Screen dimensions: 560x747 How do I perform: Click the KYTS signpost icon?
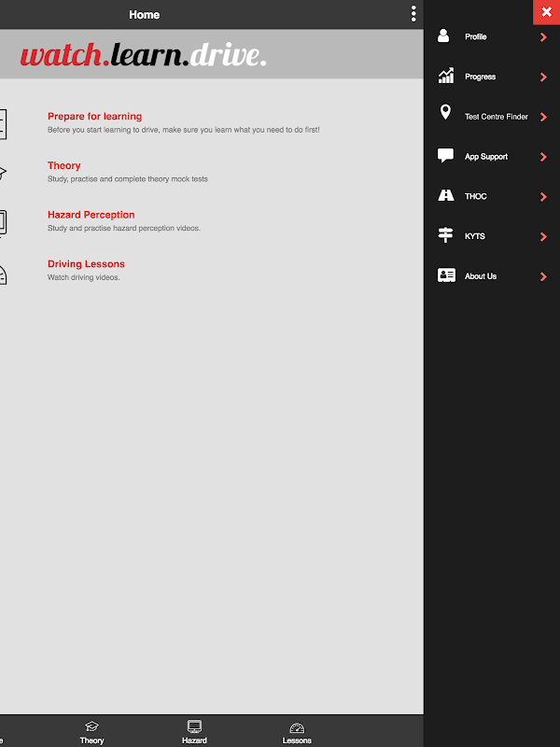point(445,235)
